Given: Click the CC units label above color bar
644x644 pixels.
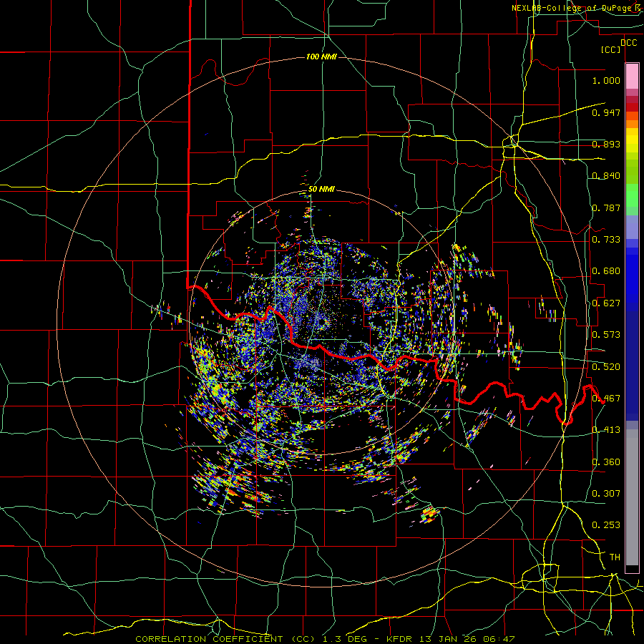Looking at the screenshot, I should pos(611,49).
